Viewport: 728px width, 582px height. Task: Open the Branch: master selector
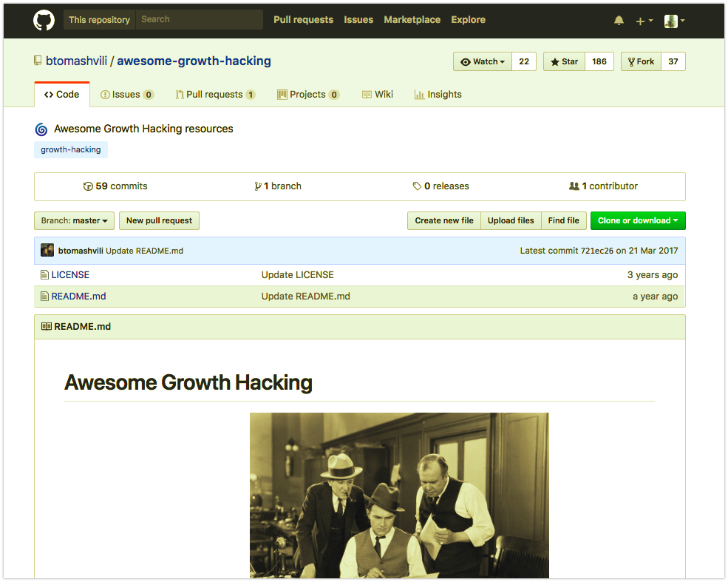(74, 220)
